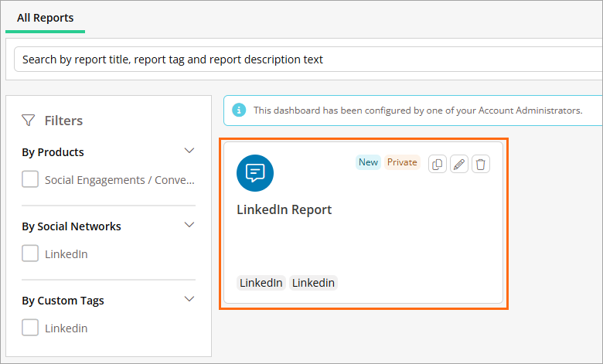
Task: Click the By Social Networks heading
Action: (71, 226)
